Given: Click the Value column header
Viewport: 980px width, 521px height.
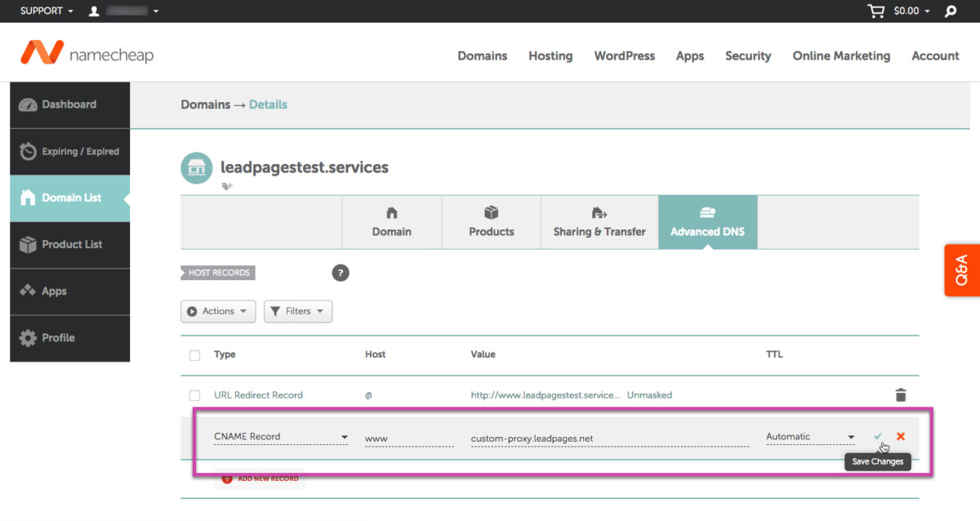Looking at the screenshot, I should point(483,354).
